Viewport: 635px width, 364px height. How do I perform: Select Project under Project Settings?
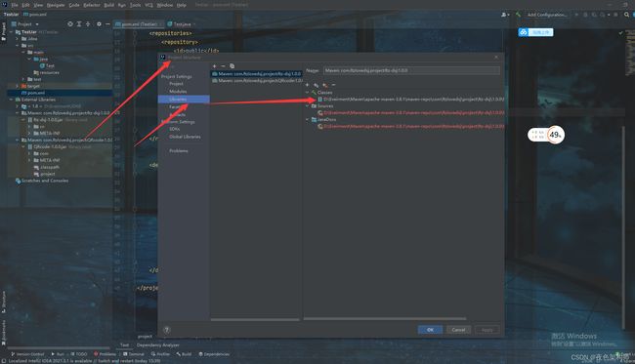click(x=176, y=84)
